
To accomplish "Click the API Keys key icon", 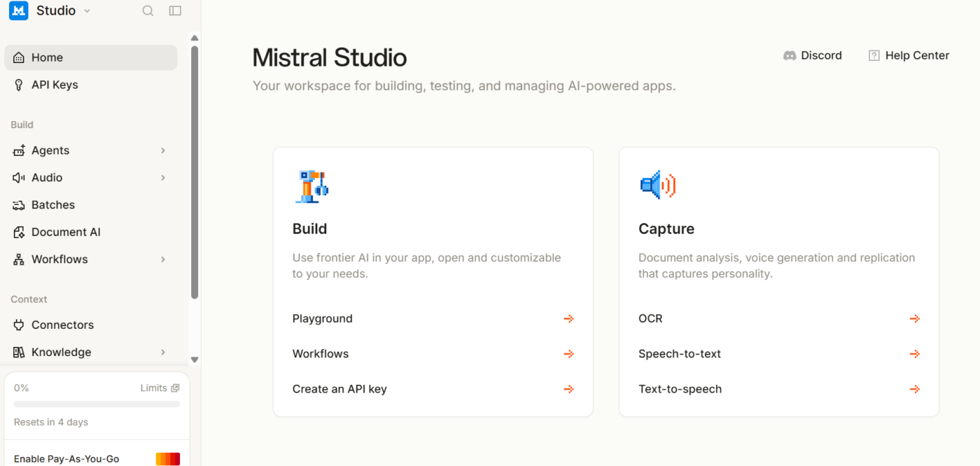I will [x=19, y=85].
